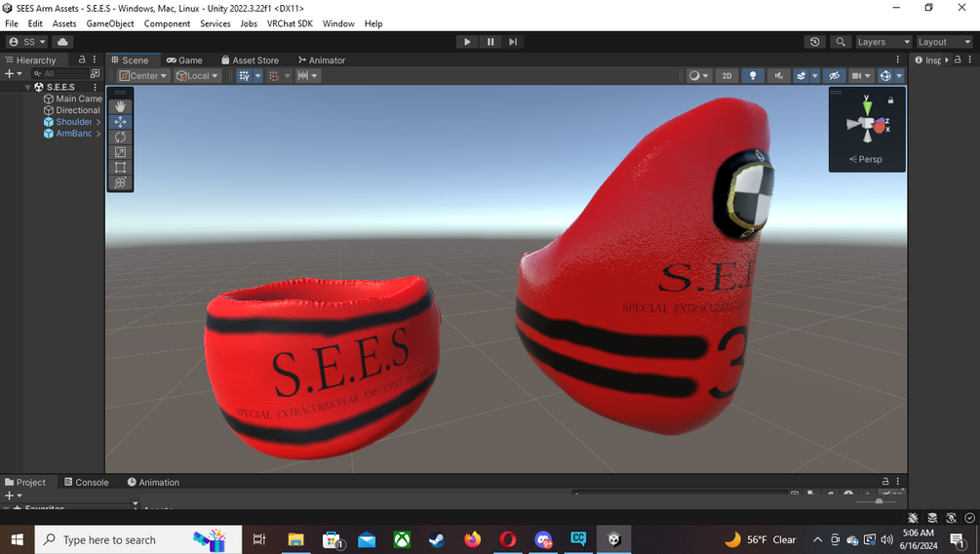Viewport: 980px width, 554px height.
Task: Click the Project panel icon size slider
Action: pos(879,501)
